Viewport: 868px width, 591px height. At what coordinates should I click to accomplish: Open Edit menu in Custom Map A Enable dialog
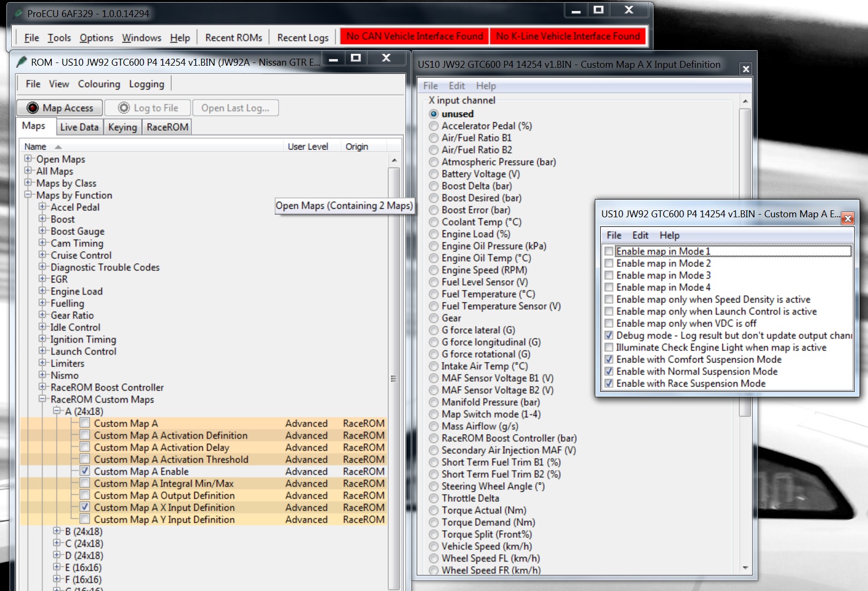(x=640, y=235)
